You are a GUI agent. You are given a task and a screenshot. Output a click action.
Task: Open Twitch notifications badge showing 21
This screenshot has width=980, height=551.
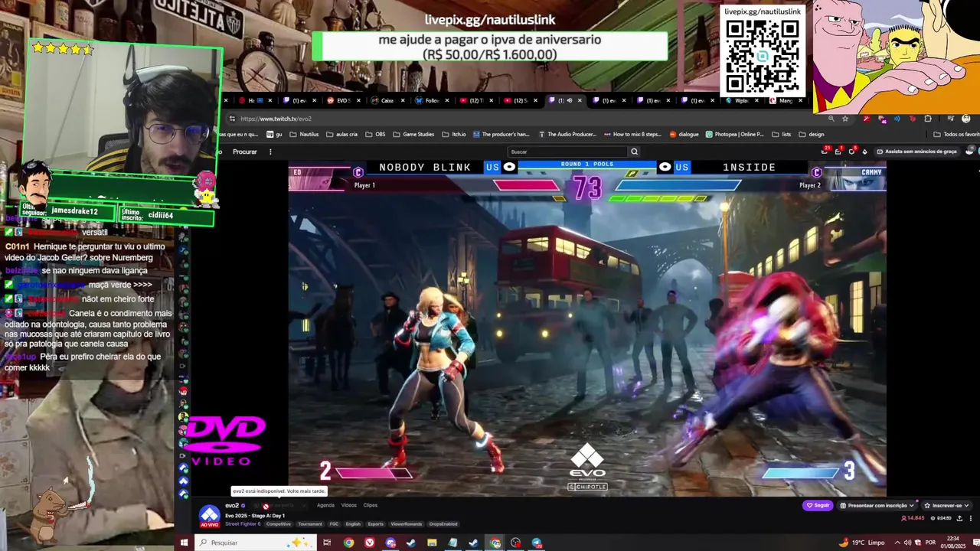(825, 151)
